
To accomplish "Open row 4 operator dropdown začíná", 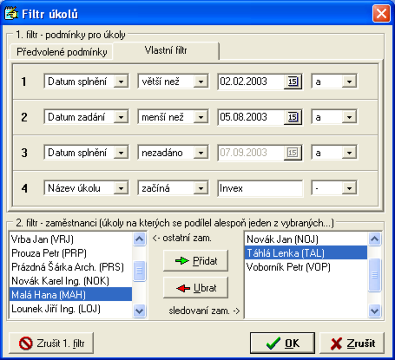I will pos(201,188).
